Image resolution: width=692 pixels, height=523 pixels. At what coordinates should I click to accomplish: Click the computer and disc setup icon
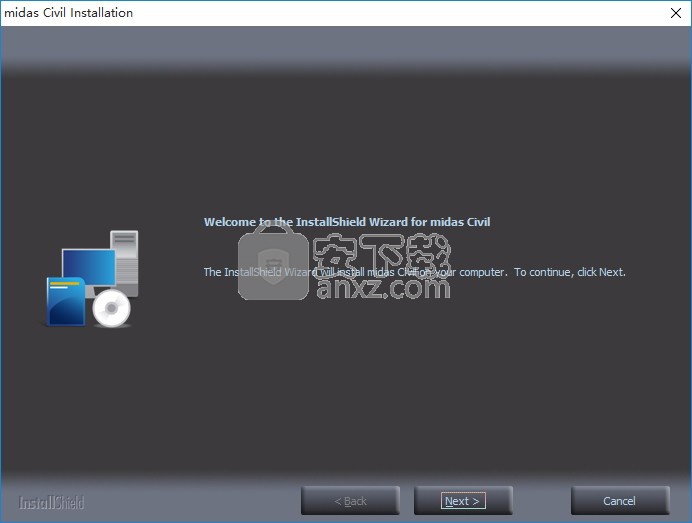click(92, 278)
